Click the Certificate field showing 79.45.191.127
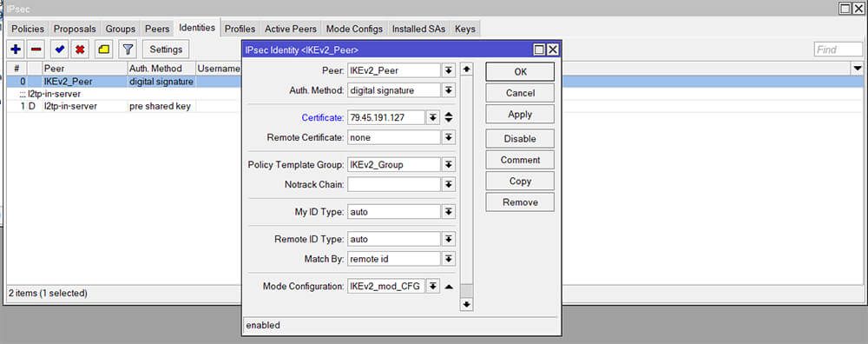The height and width of the screenshot is (344, 868). pyautogui.click(x=386, y=117)
